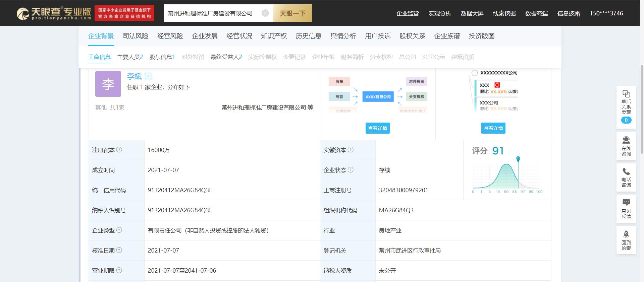Select the 股东信息 sub-tab
The width and height of the screenshot is (644, 282).
[x=162, y=57]
